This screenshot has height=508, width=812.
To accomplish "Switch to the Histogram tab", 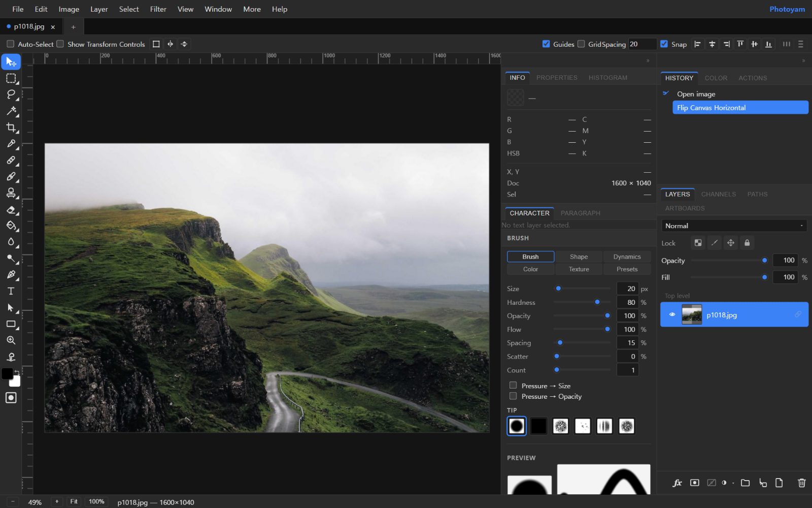I will pyautogui.click(x=608, y=78).
